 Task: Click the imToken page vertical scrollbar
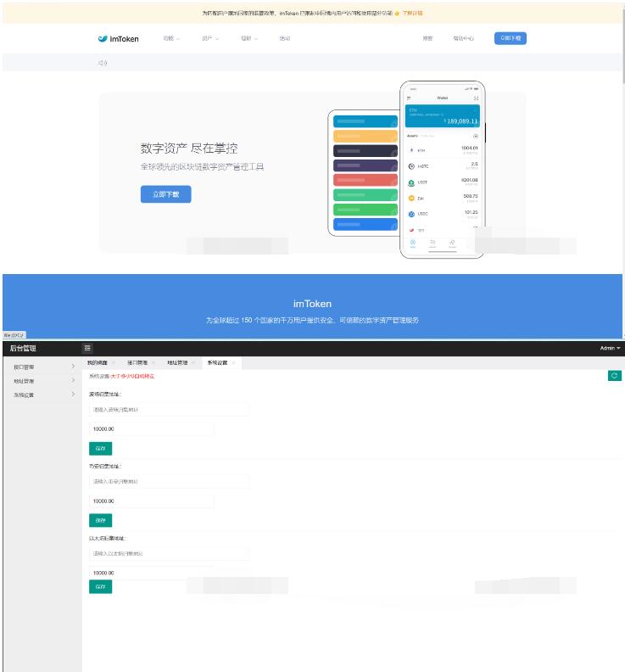[x=623, y=47]
